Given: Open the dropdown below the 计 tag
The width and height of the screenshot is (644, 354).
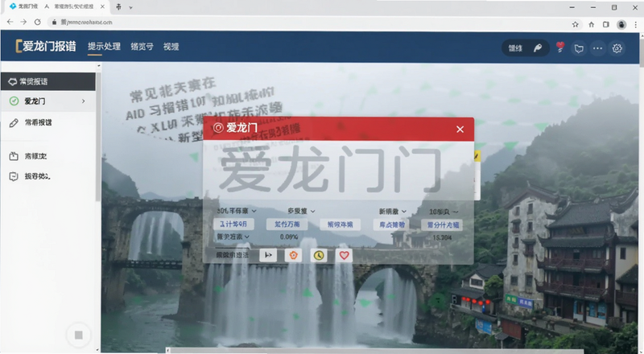Looking at the screenshot, I should pyautogui.click(x=233, y=237).
